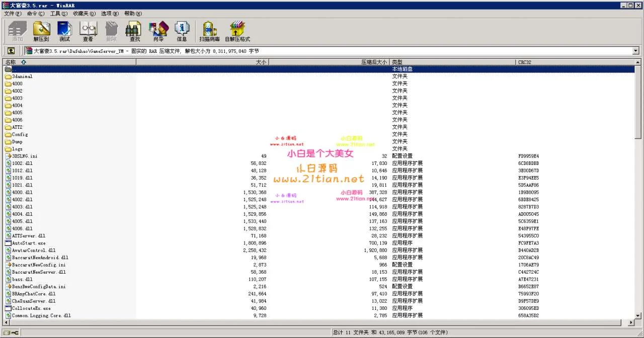This screenshot has width=644, height=338.
Task: Expand the archive path dropdown arrow
Action: click(635, 51)
